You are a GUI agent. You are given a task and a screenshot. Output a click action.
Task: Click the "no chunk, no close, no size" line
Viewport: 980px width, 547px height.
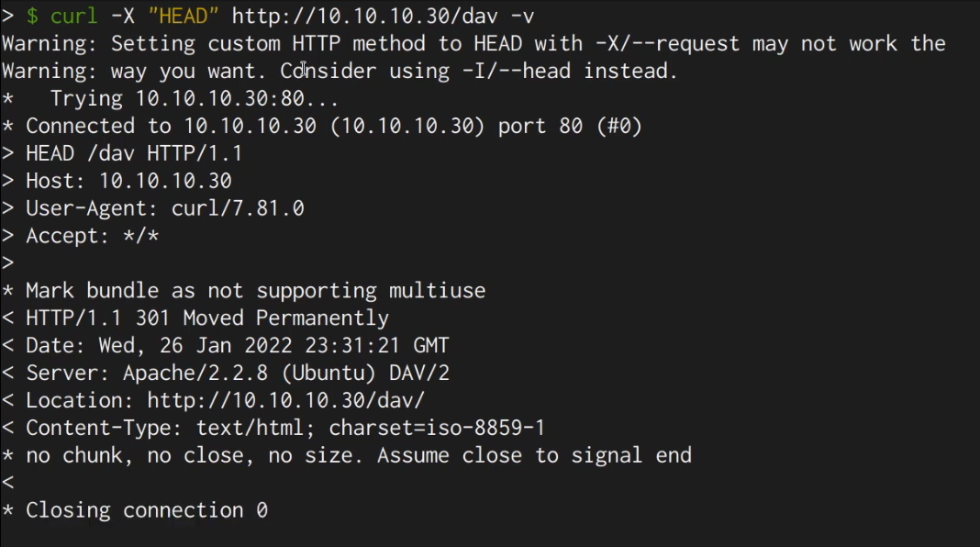pos(358,456)
